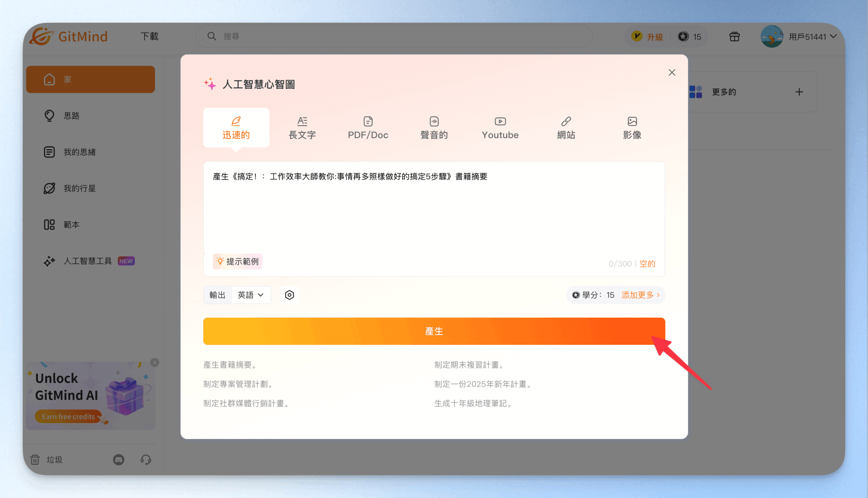Image resolution: width=868 pixels, height=498 pixels.
Task: Click inside the prompt text area
Action: [434, 212]
